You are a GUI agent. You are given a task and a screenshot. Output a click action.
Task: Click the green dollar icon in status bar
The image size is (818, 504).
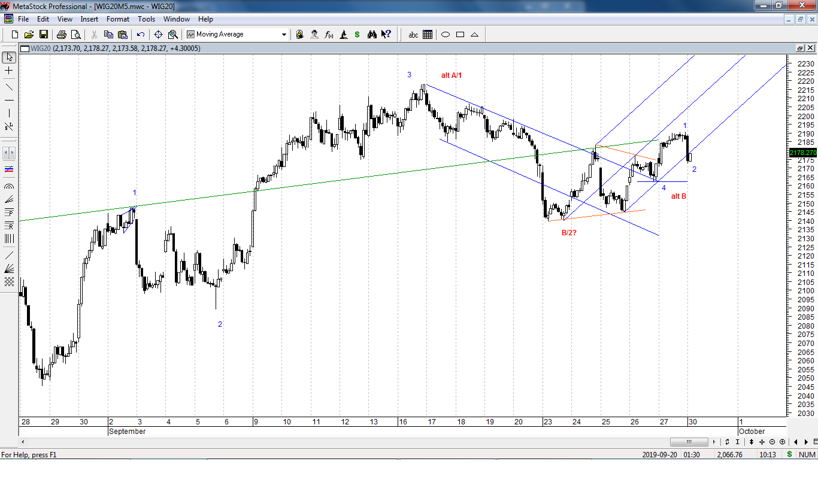789,455
